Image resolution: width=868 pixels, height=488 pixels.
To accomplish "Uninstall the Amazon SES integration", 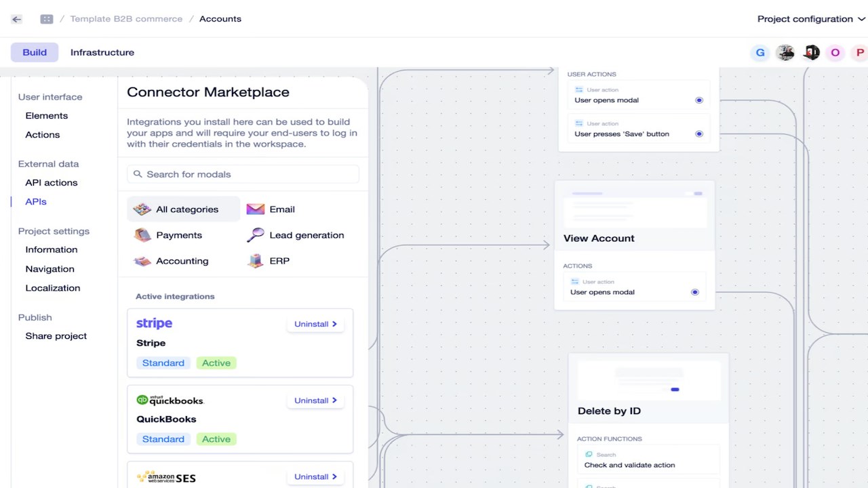I will click(315, 476).
